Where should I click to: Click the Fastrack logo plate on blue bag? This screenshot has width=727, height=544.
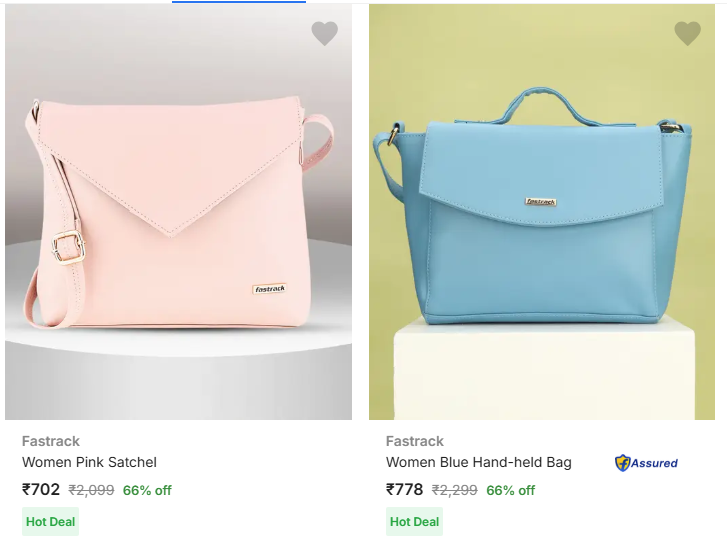pyautogui.click(x=541, y=201)
